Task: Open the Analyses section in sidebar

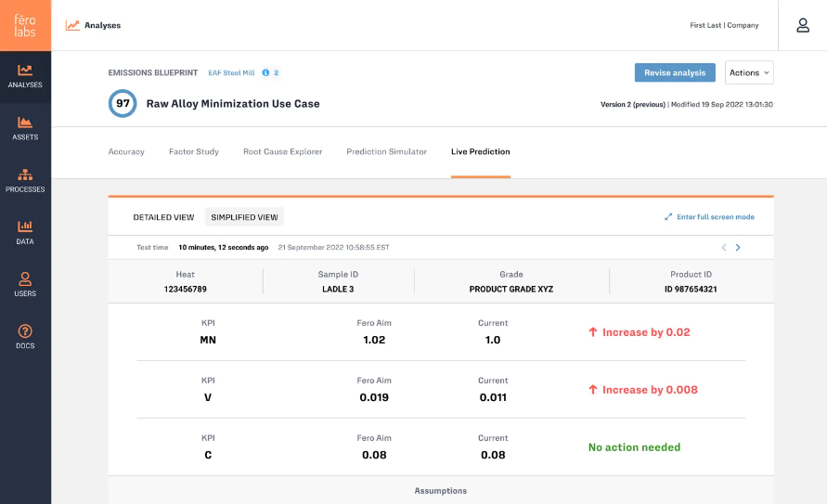Action: coord(25,76)
